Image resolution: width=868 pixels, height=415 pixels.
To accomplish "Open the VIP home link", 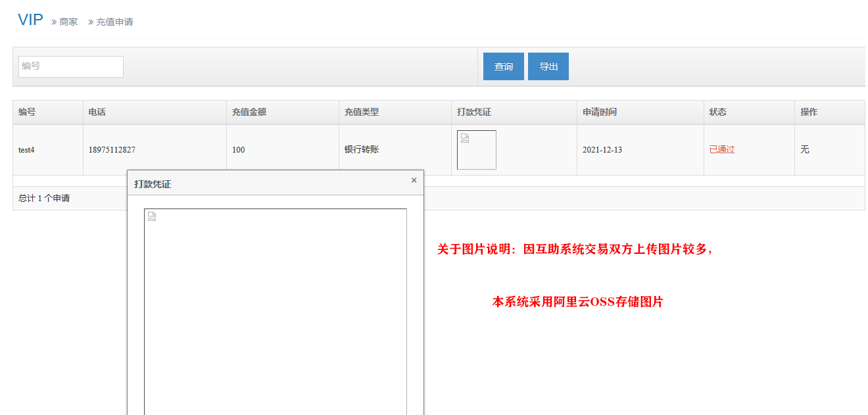I will tap(30, 20).
